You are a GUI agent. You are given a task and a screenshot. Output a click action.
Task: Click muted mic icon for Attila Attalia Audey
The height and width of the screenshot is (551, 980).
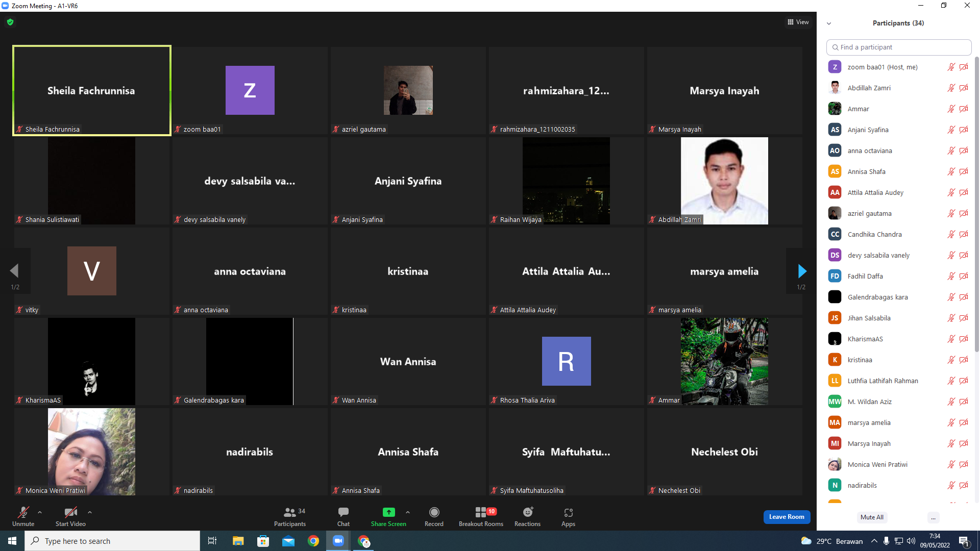coord(951,192)
